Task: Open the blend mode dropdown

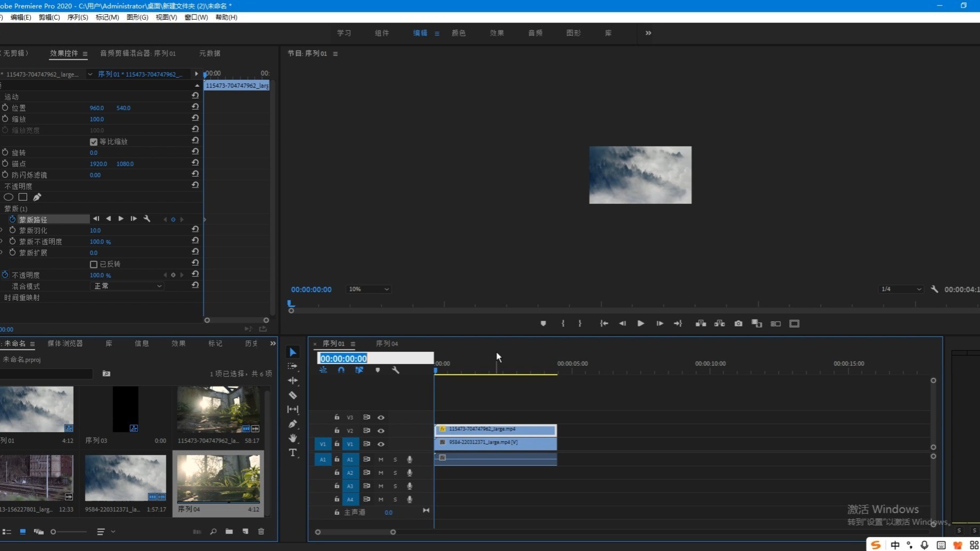Action: tap(127, 286)
